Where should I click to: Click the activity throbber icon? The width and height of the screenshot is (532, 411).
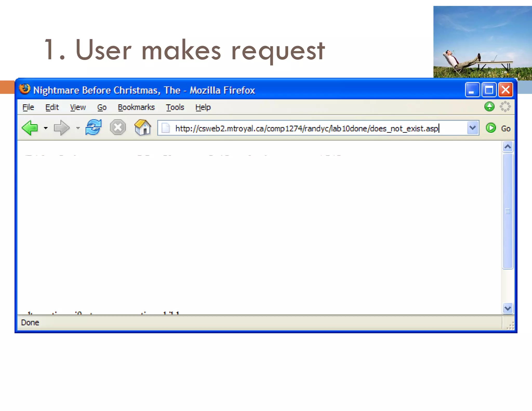coord(505,107)
